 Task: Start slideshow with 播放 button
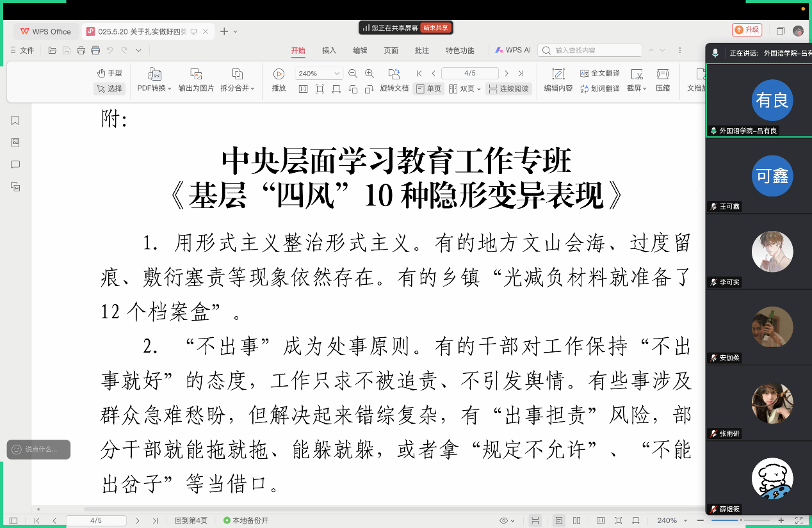(x=279, y=81)
